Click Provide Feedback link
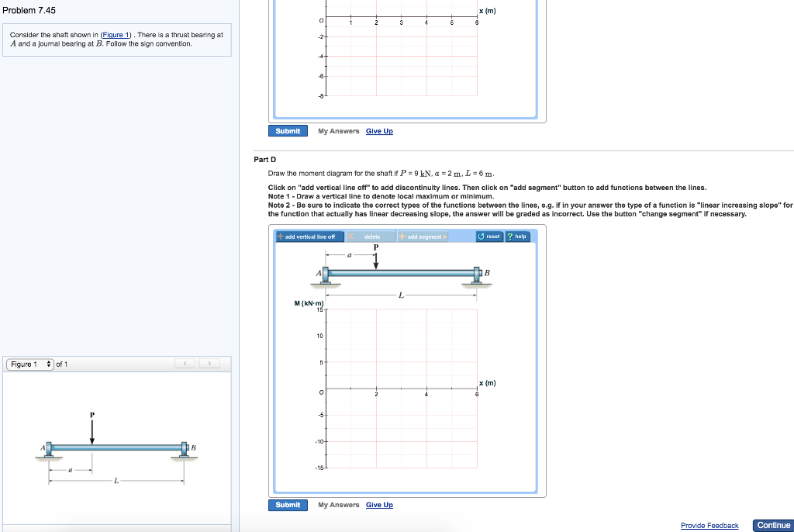The image size is (794, 532). pyautogui.click(x=709, y=526)
